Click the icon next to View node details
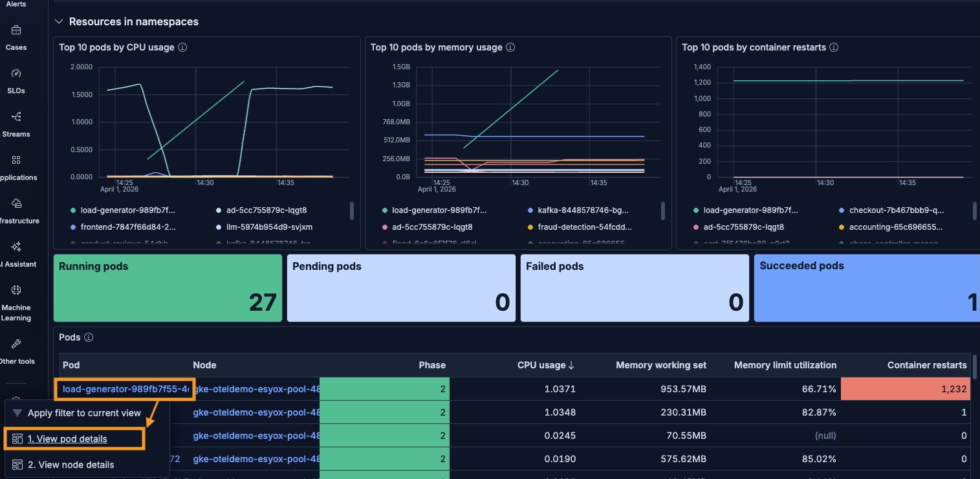 point(17,465)
